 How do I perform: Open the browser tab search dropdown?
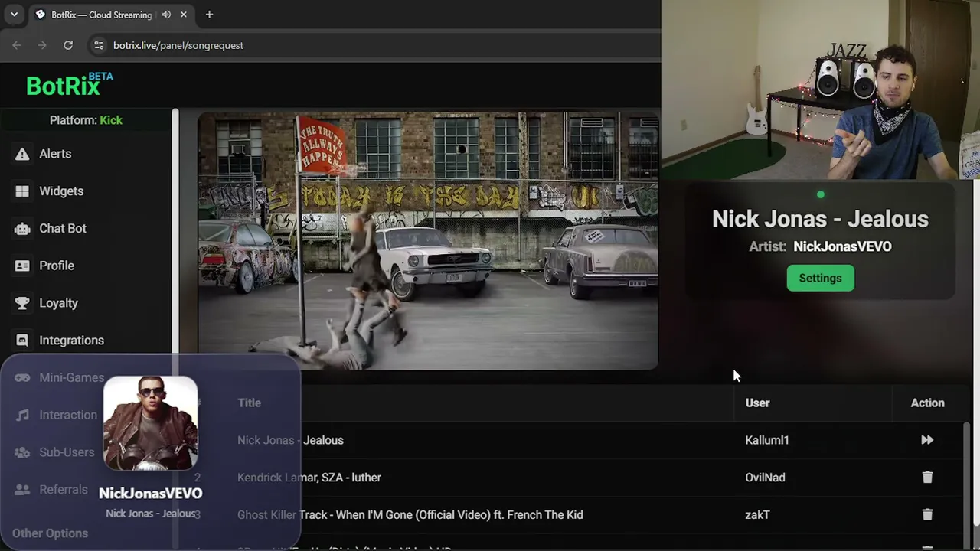coord(14,15)
